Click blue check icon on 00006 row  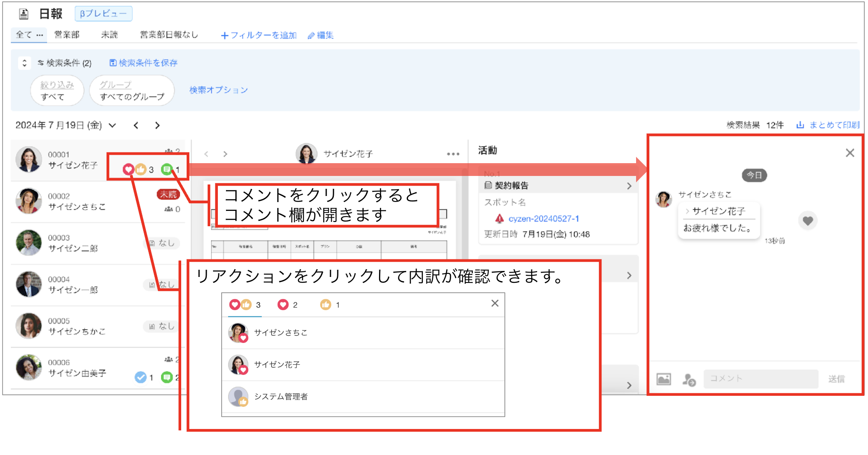pyautogui.click(x=140, y=377)
